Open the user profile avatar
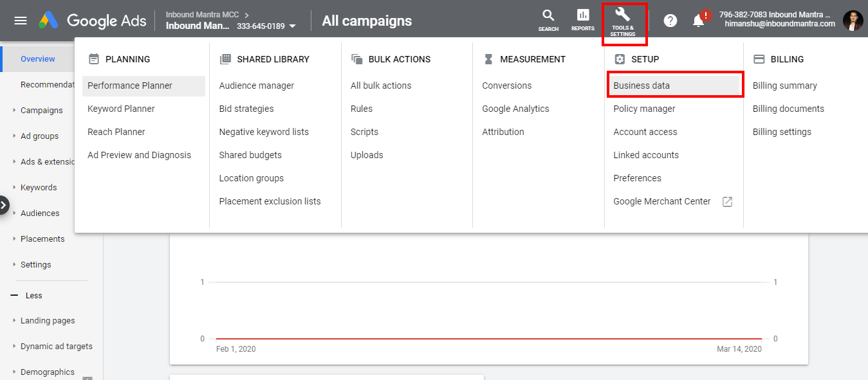Image resolution: width=868 pixels, height=380 pixels. tap(853, 21)
